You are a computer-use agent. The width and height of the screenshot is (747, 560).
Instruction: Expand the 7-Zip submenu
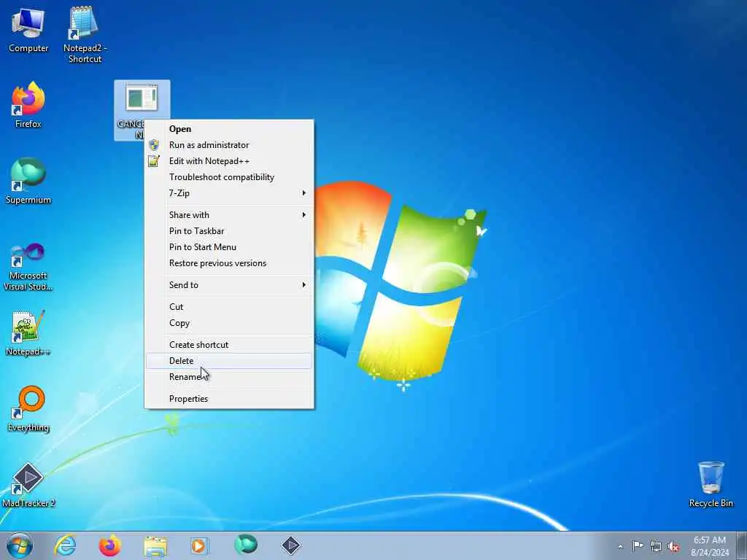[228, 192]
